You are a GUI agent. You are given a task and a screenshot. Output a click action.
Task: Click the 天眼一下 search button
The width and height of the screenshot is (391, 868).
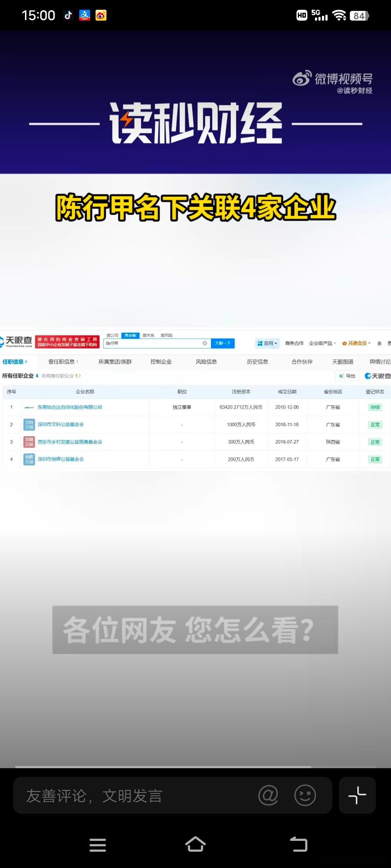(223, 343)
